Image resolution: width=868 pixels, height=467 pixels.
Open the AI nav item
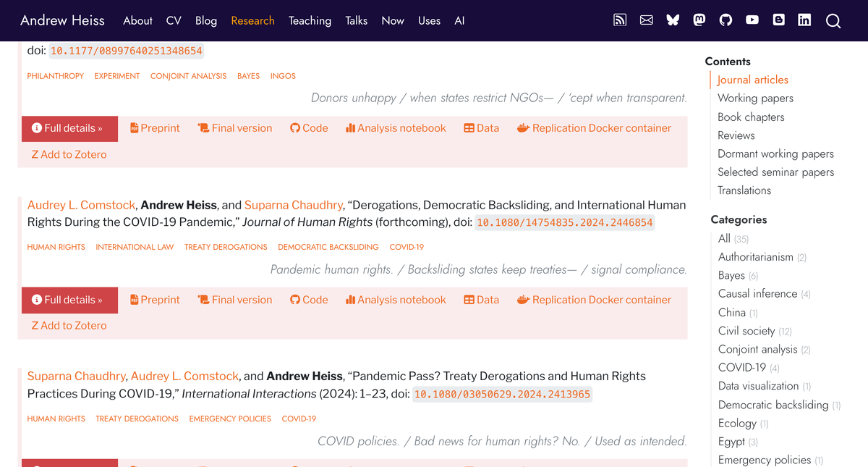459,20
